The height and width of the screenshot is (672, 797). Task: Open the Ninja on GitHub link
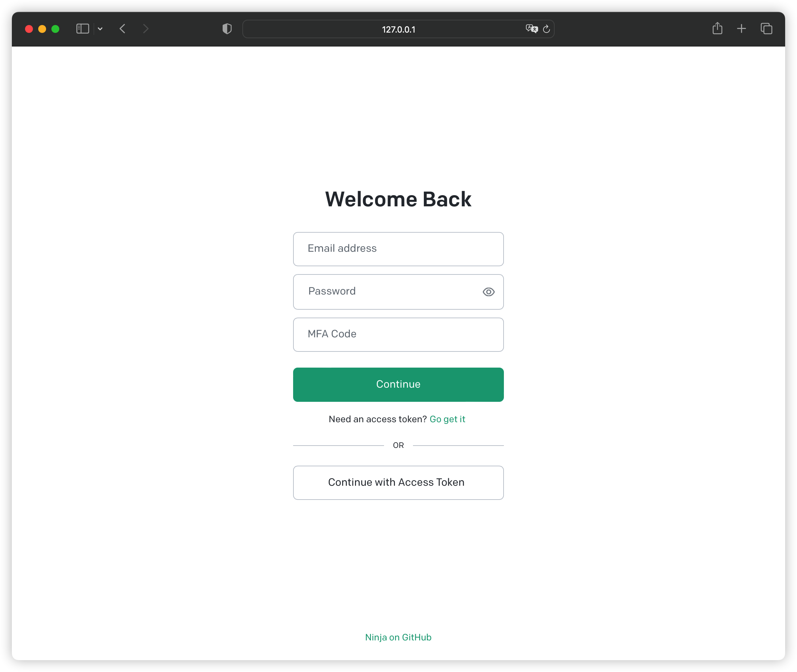tap(398, 637)
